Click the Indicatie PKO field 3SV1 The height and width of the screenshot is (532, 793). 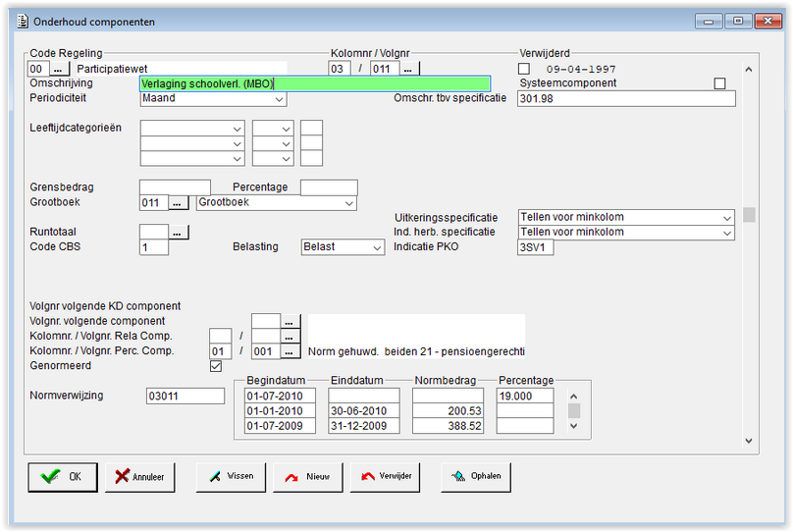coord(536,247)
